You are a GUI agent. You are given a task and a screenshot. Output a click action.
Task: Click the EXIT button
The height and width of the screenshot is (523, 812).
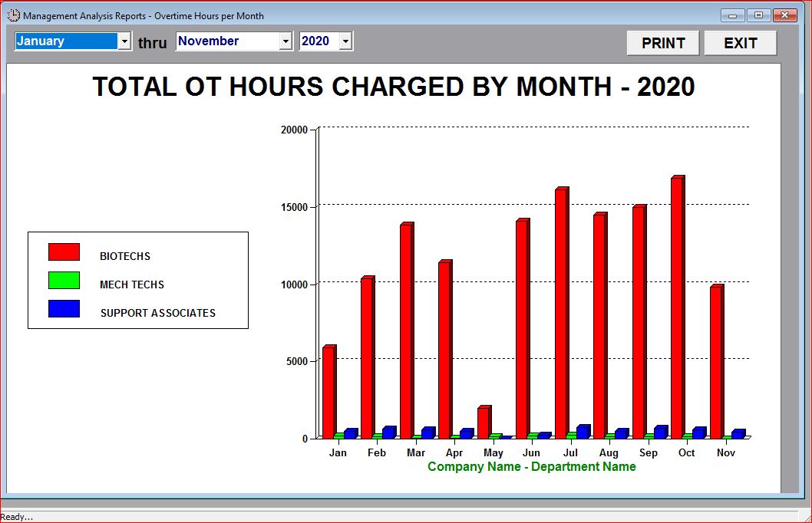740,43
